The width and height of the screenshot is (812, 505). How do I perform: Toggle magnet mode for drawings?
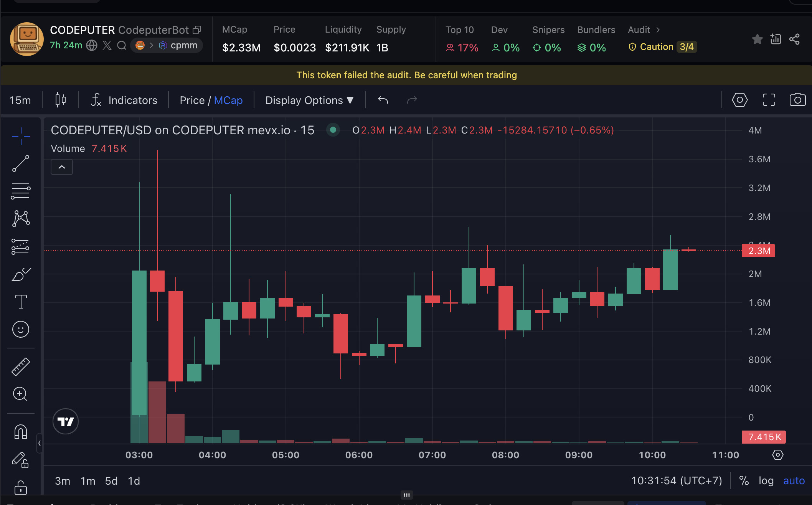pyautogui.click(x=21, y=432)
